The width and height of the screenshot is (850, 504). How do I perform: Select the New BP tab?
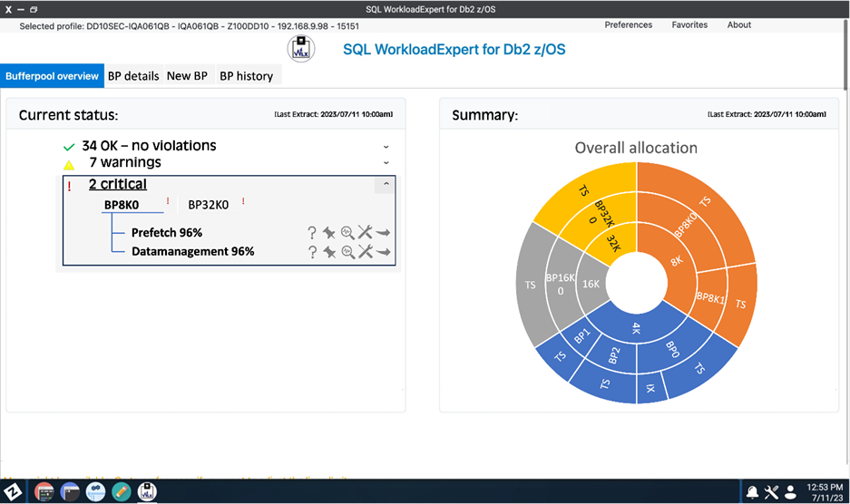tap(186, 76)
